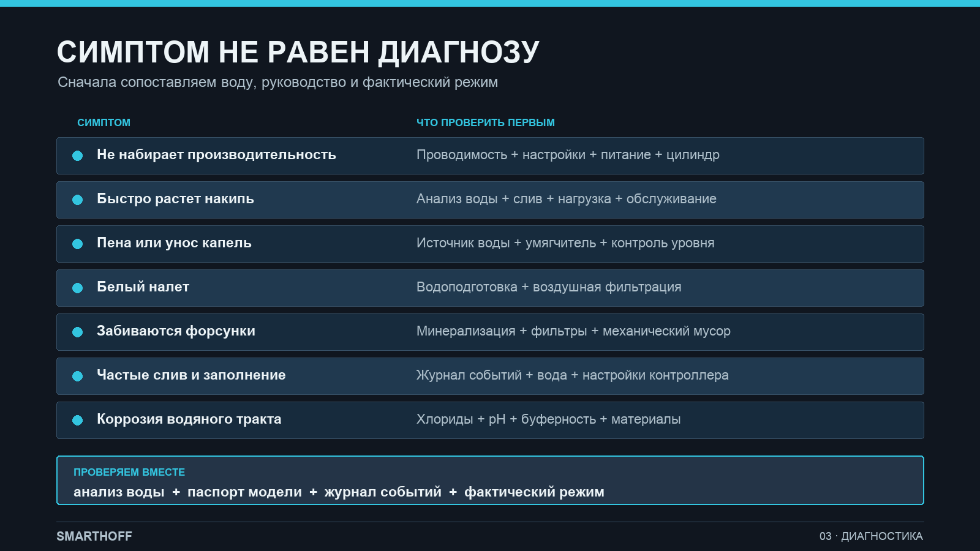Click "Минерализация + фильтры + механический мусор"

click(x=573, y=331)
